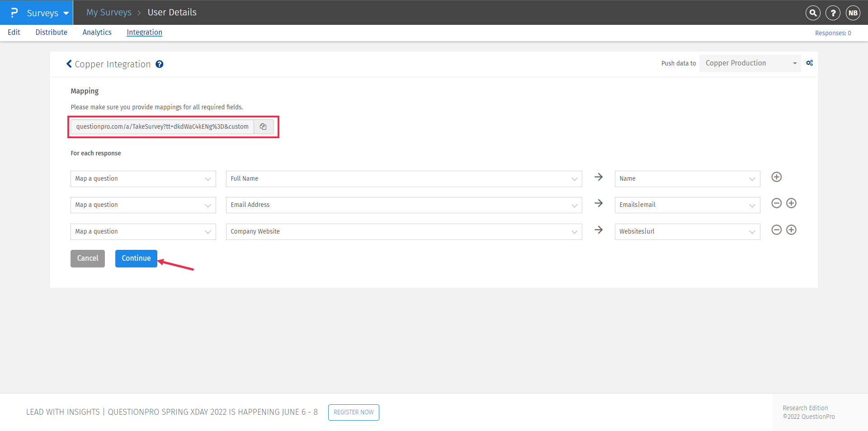This screenshot has width=868, height=431.
Task: Open the search magnifier icon
Action: click(813, 13)
